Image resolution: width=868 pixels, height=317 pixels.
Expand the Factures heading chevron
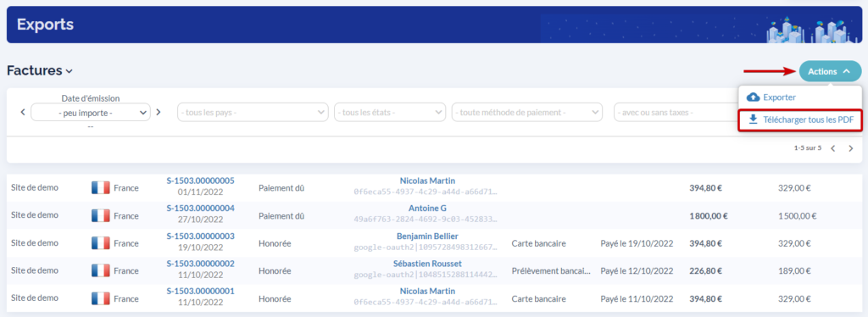70,71
